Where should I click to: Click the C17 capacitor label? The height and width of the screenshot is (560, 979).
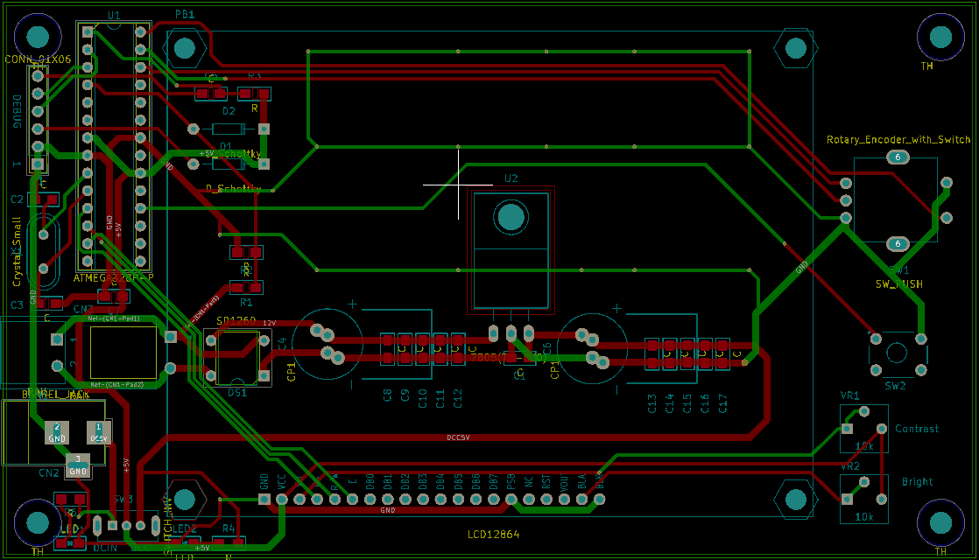click(x=723, y=403)
